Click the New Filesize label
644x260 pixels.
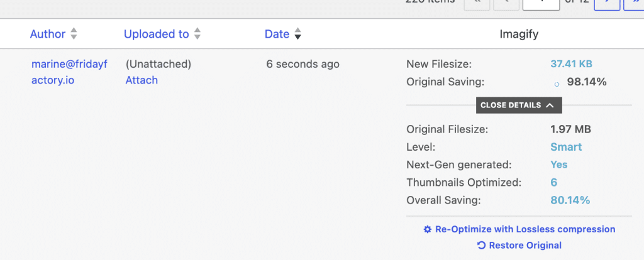pos(439,64)
